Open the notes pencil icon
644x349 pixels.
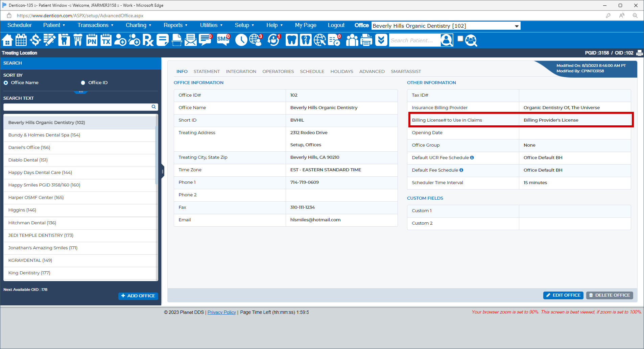tap(49, 40)
